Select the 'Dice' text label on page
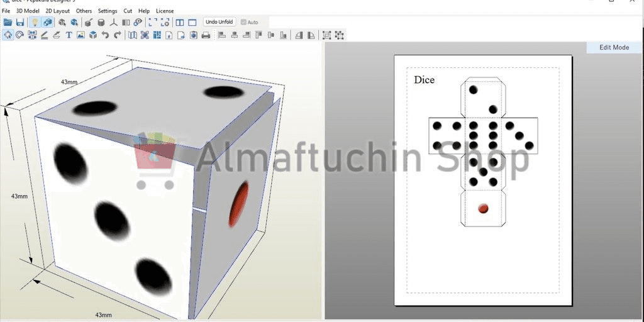The width and height of the screenshot is (644, 322). pos(425,80)
